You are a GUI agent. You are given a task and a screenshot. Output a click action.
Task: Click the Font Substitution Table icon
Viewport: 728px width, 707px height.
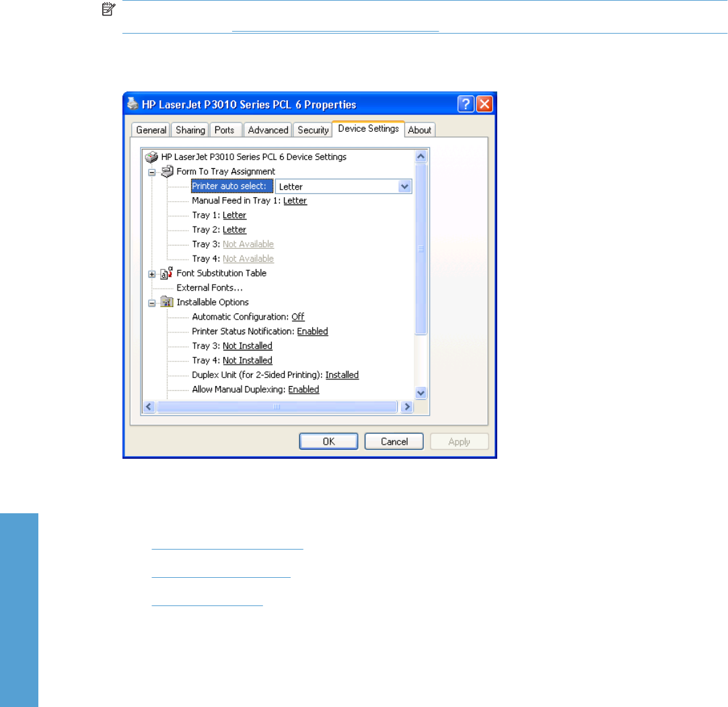point(166,273)
